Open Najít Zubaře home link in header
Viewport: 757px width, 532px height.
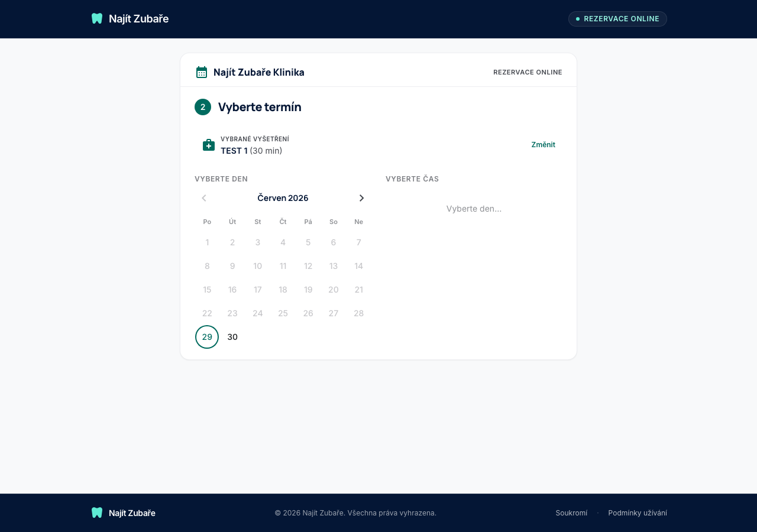pos(130,18)
